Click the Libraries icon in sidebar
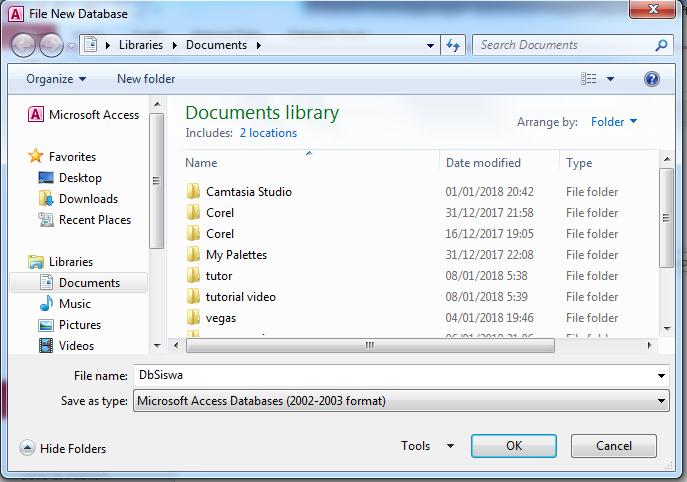The image size is (687, 482). pyautogui.click(x=35, y=262)
